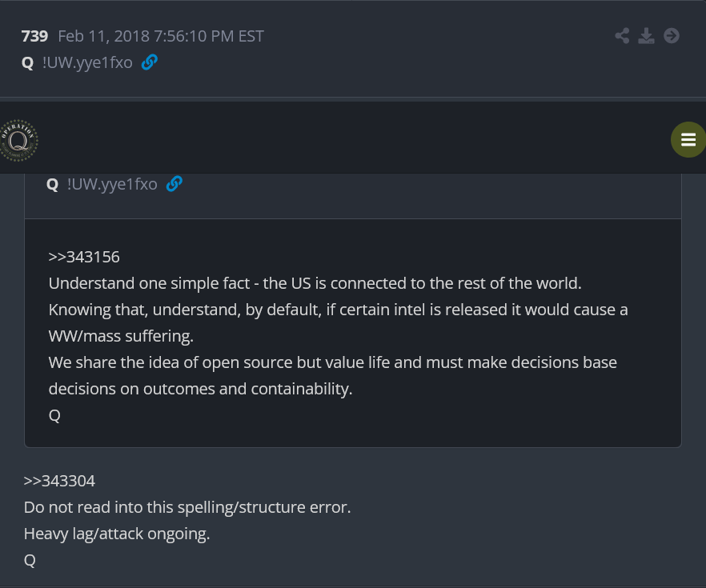Click the Q signature inside the quoted box
This screenshot has width=706, height=588.
click(54, 415)
